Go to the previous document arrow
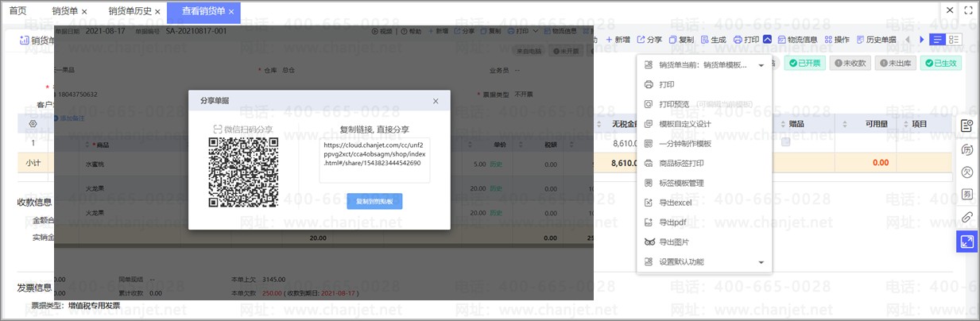The image size is (980, 321). point(909,39)
